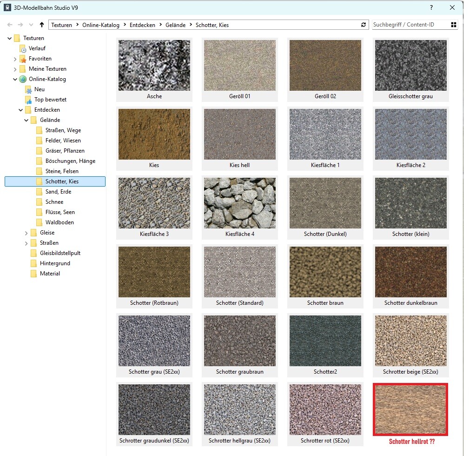The height and width of the screenshot is (456, 476).
Task: Expand the Meine Texturen folder
Action: 15,69
